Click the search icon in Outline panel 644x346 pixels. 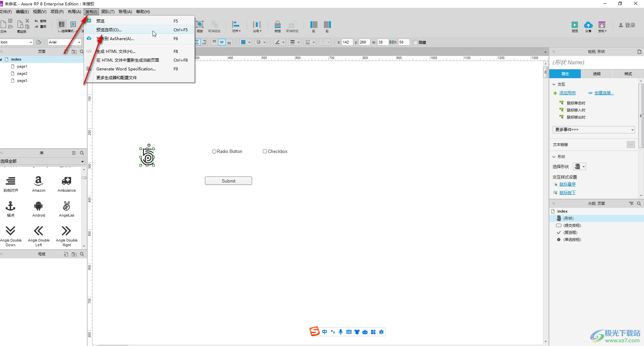pyautogui.click(x=639, y=203)
